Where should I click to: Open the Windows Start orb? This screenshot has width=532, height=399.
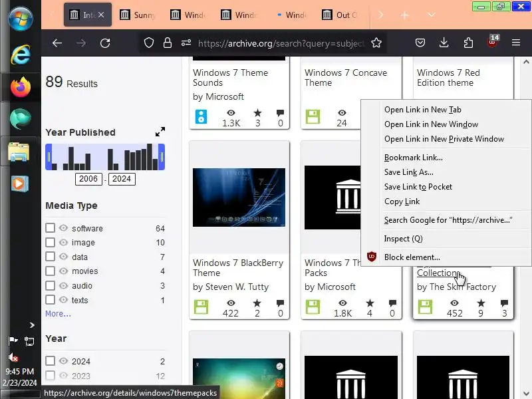pos(21,19)
